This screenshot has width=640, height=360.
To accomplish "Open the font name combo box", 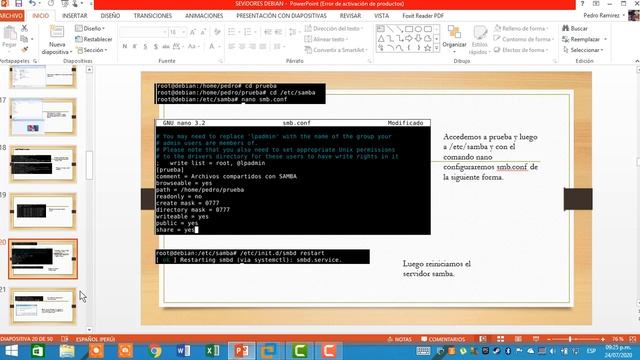I will (144, 32).
